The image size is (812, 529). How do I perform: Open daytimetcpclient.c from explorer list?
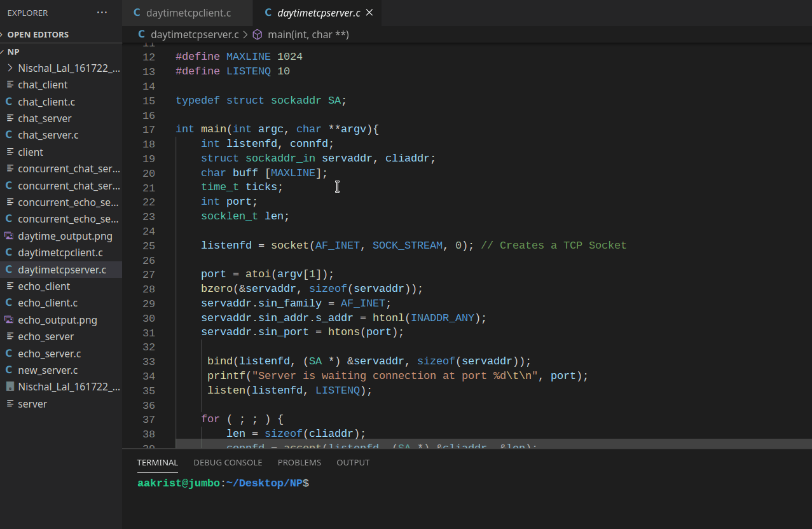[60, 252]
